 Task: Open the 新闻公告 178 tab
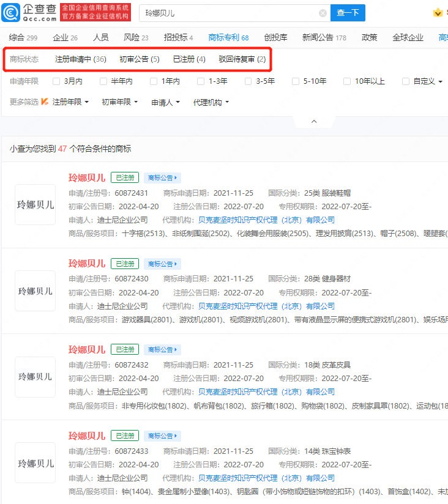pos(324,37)
